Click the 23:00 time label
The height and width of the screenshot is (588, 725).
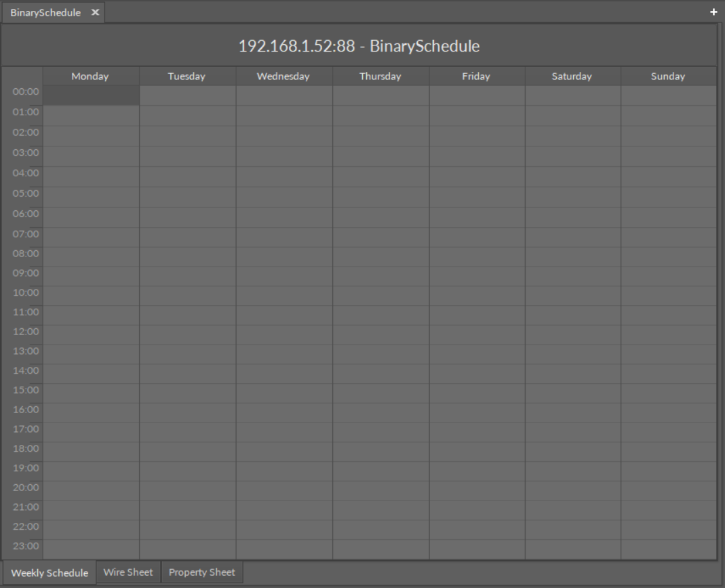click(26, 546)
